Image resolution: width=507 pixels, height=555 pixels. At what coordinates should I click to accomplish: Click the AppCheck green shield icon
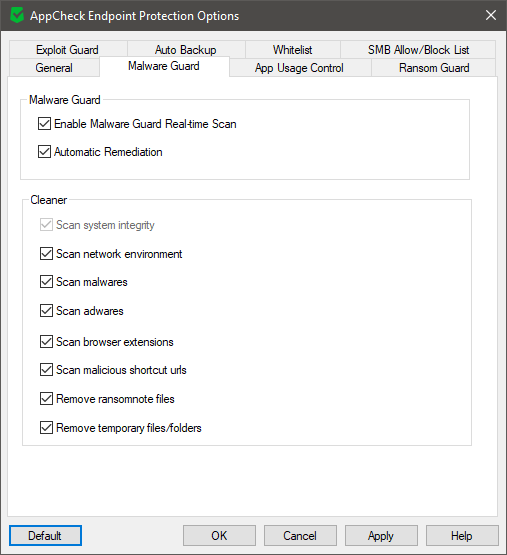[x=17, y=16]
